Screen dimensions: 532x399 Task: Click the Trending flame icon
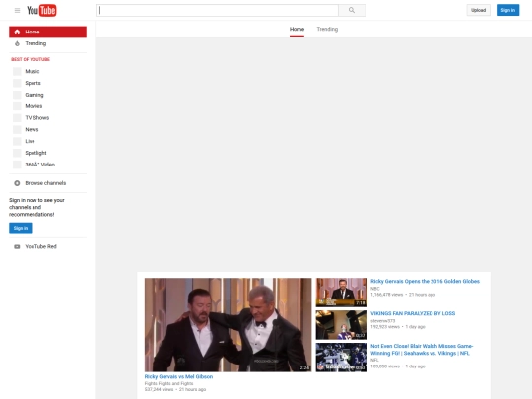click(17, 43)
